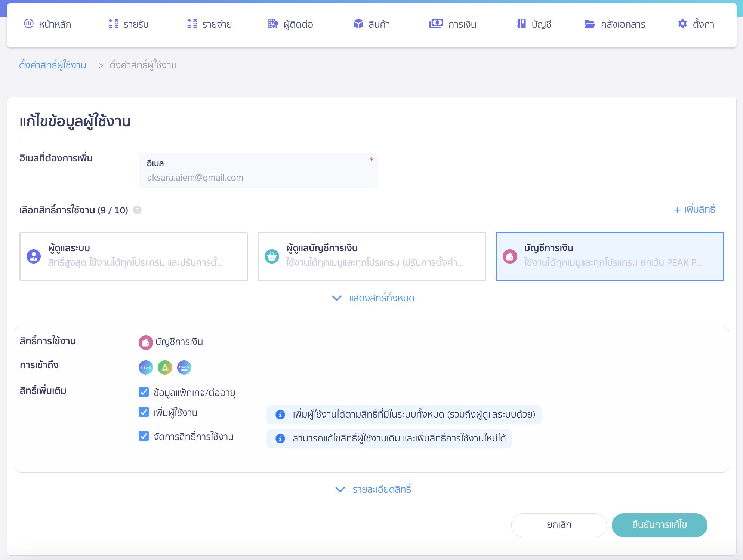The height and width of the screenshot is (560, 743).
Task: Click the PEAK Tax access icon
Action: (x=184, y=367)
